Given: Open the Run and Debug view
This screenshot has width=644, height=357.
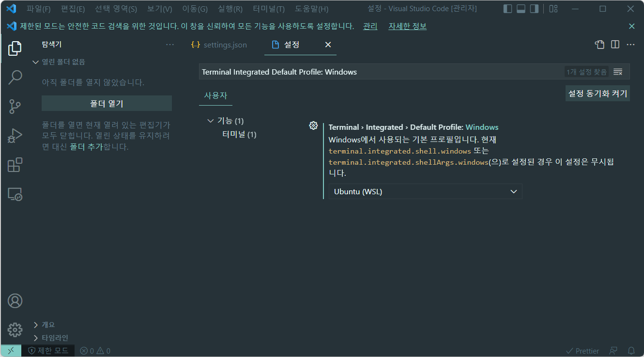Looking at the screenshot, I should pos(15,136).
